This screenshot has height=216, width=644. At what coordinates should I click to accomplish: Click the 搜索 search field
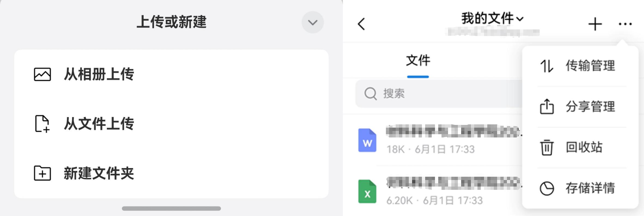pyautogui.click(x=439, y=94)
